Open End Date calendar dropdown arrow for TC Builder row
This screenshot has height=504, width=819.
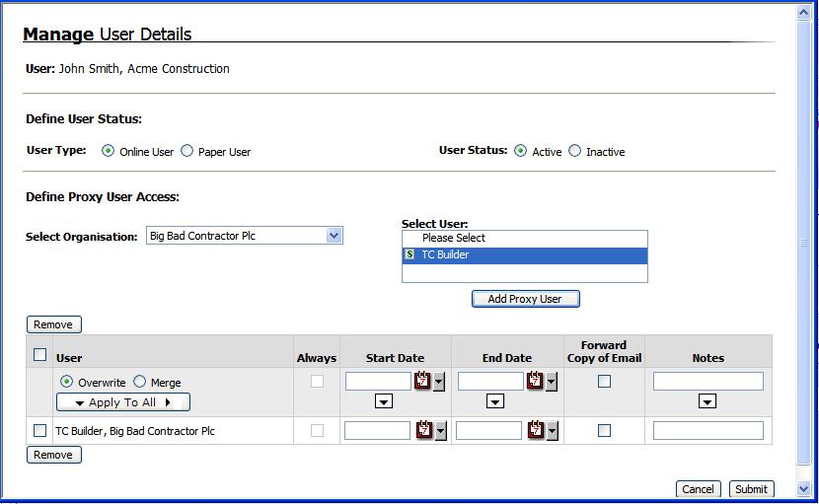553,431
